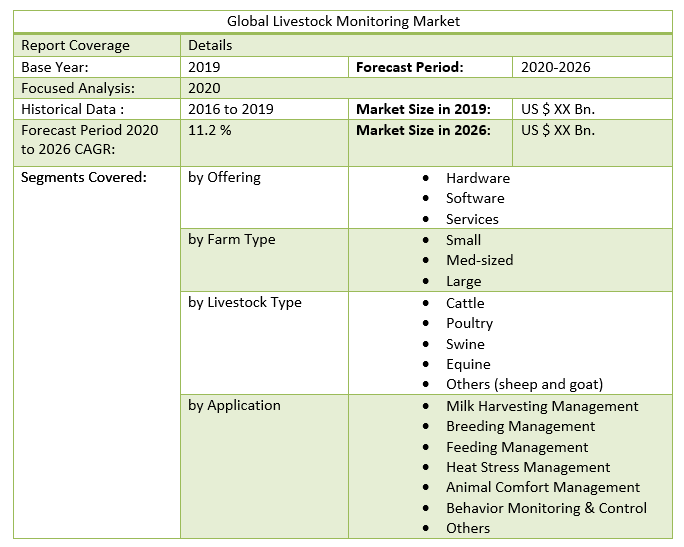
Task: Select the Historical Data value 2016 to 2019
Action: click(230, 109)
